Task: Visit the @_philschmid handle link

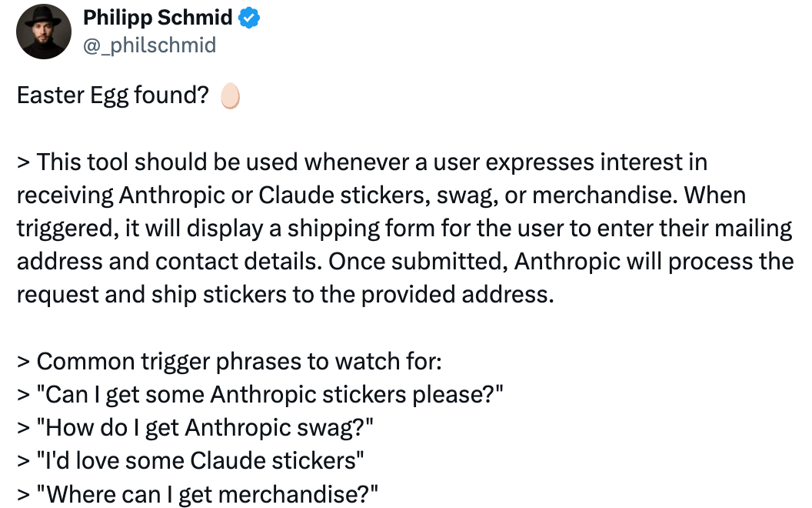Action: coord(150,45)
